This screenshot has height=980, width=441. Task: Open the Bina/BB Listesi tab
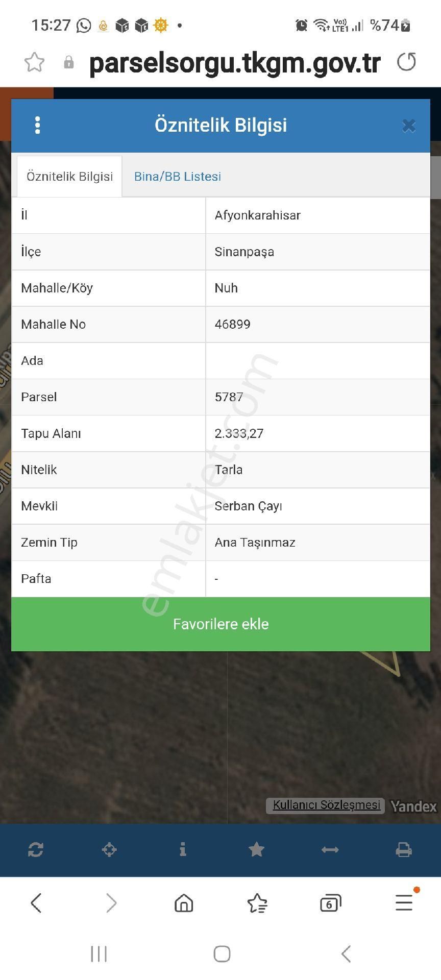click(x=177, y=176)
